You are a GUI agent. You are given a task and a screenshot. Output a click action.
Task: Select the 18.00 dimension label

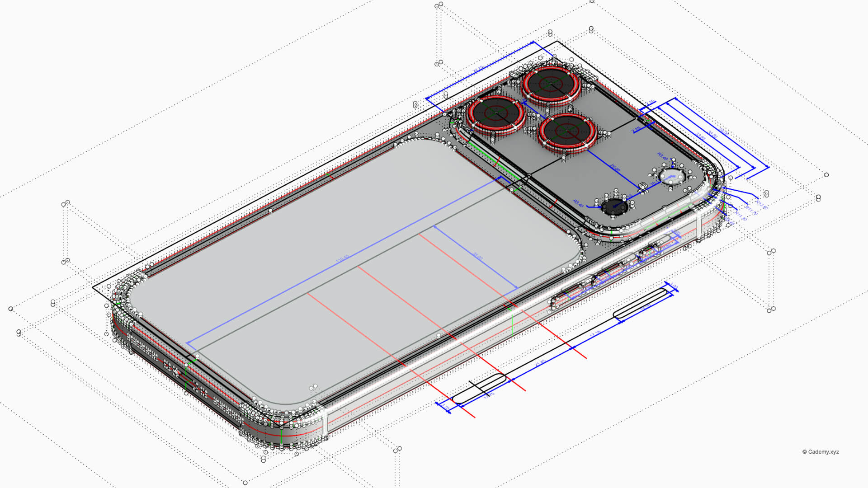(x=646, y=307)
